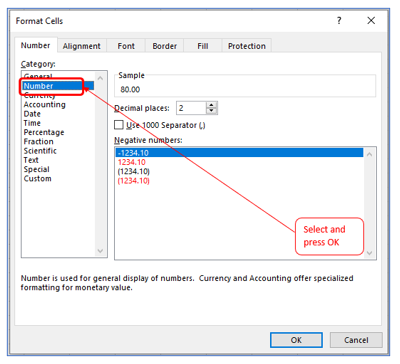Select the Number tab

(x=36, y=45)
